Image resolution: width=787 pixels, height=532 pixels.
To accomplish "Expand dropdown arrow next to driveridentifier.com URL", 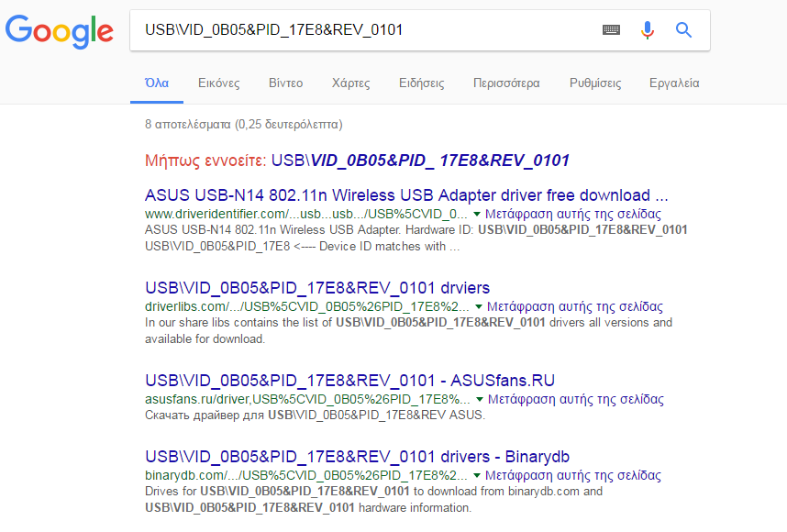I will (x=477, y=215).
